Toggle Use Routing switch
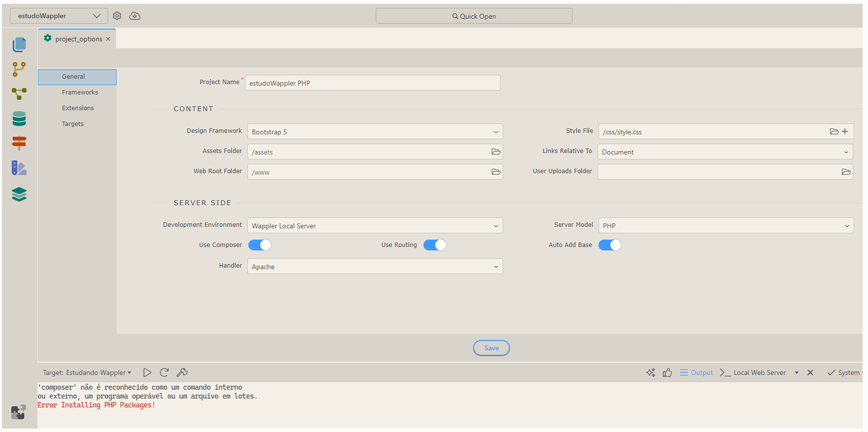The height and width of the screenshot is (432, 868). [x=435, y=245]
